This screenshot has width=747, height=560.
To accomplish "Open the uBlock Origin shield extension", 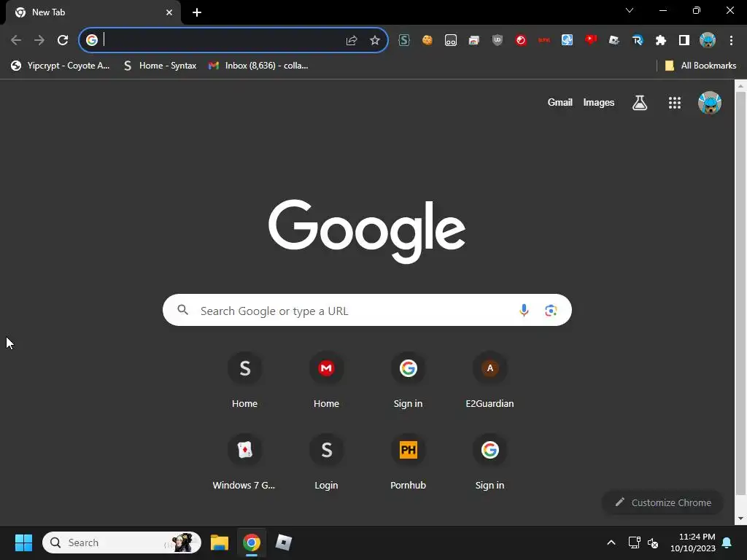I will 498,40.
